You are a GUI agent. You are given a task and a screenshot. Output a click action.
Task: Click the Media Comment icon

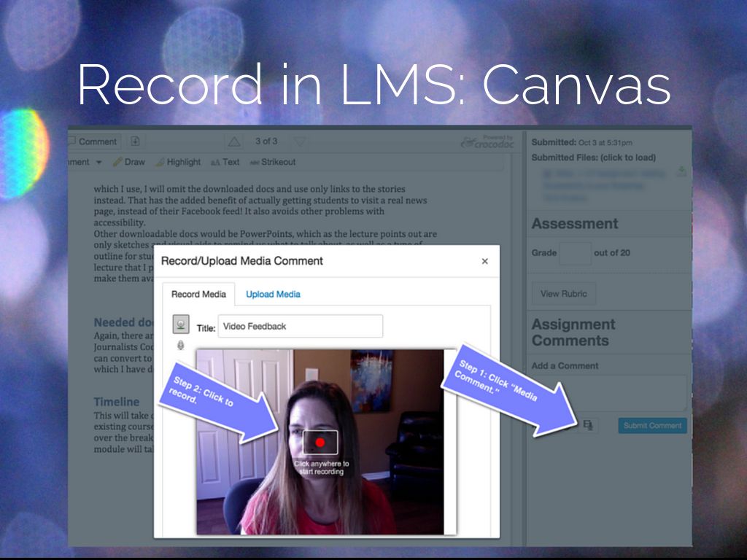pyautogui.click(x=589, y=425)
